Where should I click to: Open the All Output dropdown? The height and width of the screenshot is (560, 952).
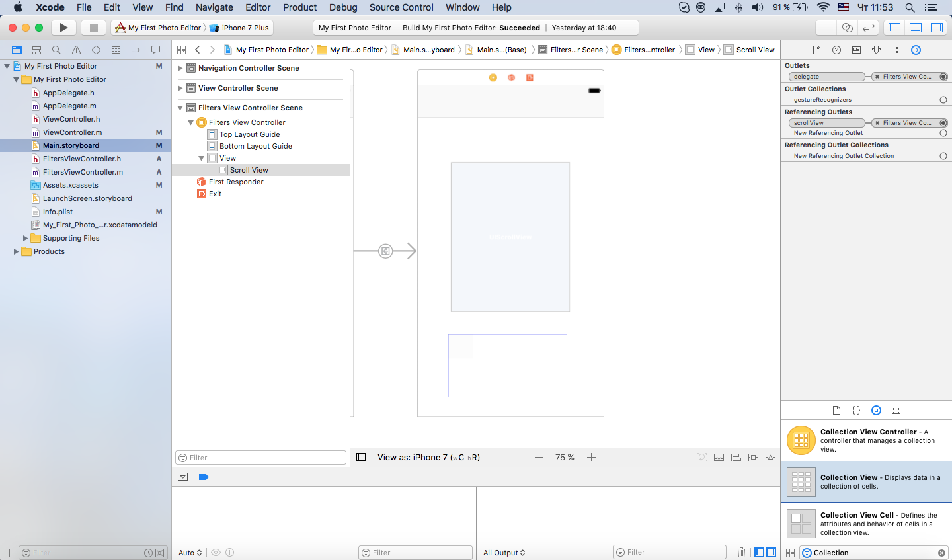pos(504,553)
